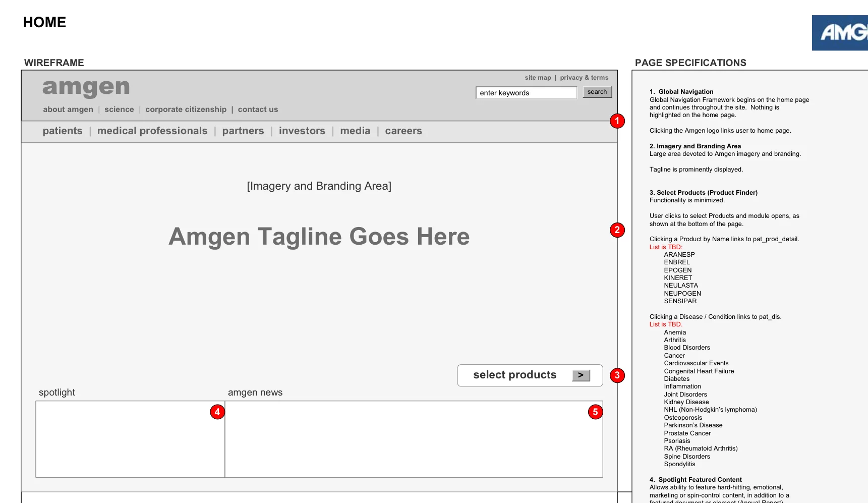Click the empty amgen news content box

pyautogui.click(x=414, y=439)
